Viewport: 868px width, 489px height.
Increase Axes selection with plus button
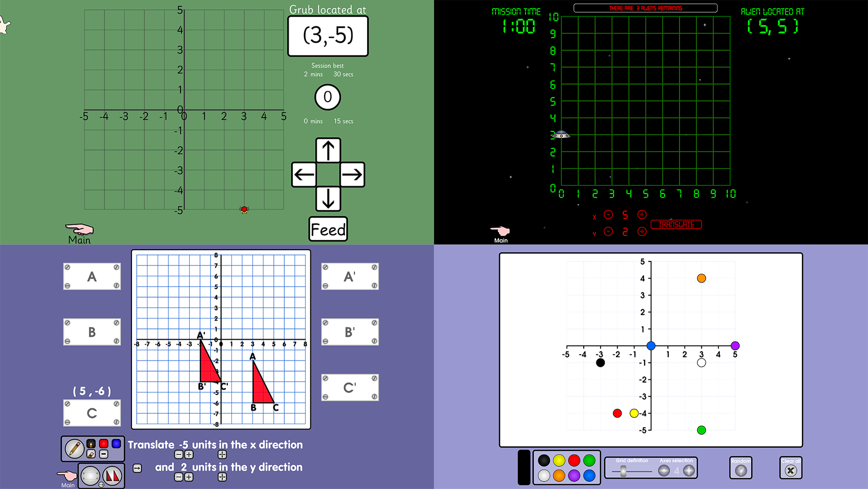(x=689, y=470)
